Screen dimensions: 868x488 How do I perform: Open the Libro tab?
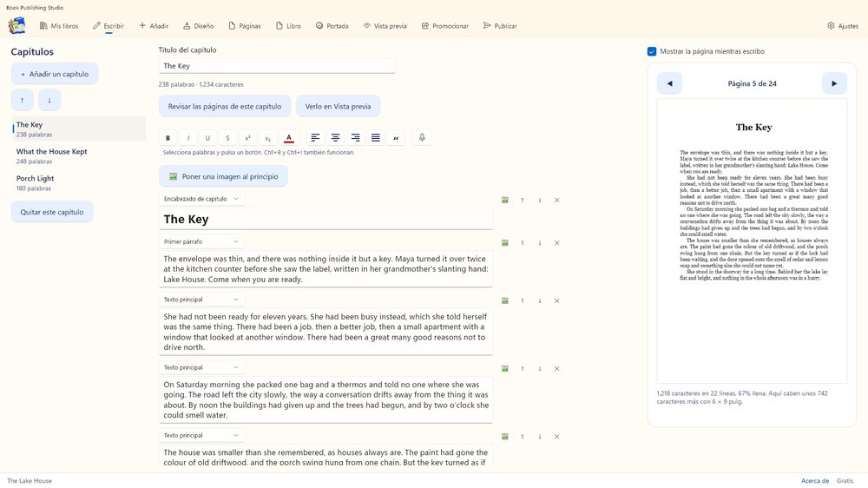point(288,26)
